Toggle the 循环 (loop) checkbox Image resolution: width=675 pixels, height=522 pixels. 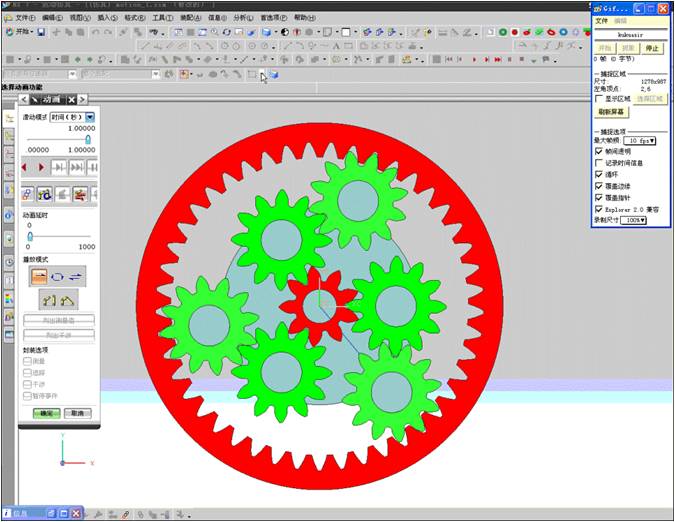pyautogui.click(x=599, y=173)
